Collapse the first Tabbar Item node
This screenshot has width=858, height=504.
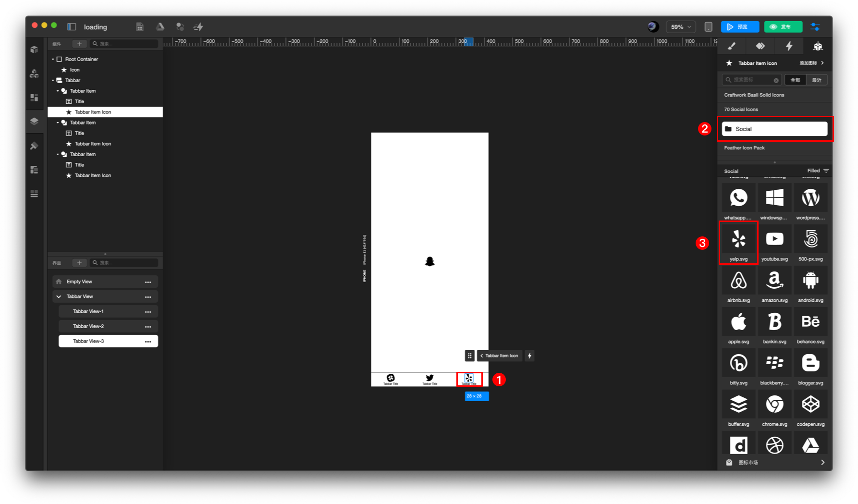click(58, 91)
